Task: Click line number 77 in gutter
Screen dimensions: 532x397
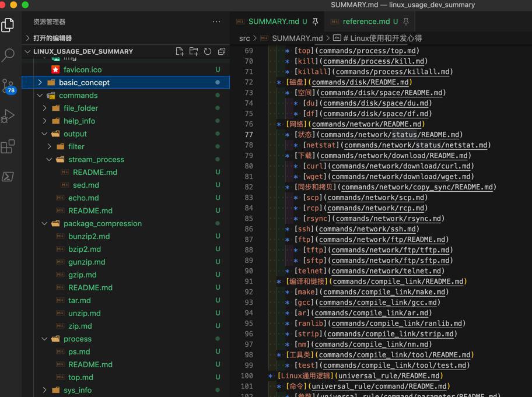Action: point(249,135)
